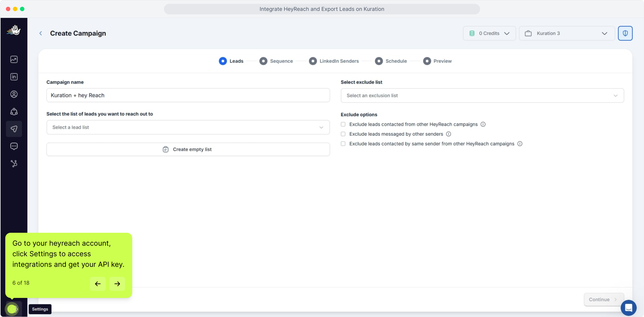
Task: Open the team network sidebar icon
Action: 14,112
